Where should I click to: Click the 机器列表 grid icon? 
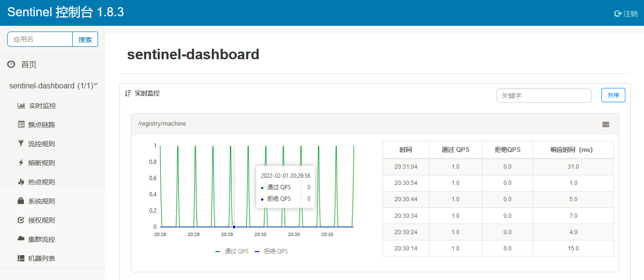[x=21, y=258]
